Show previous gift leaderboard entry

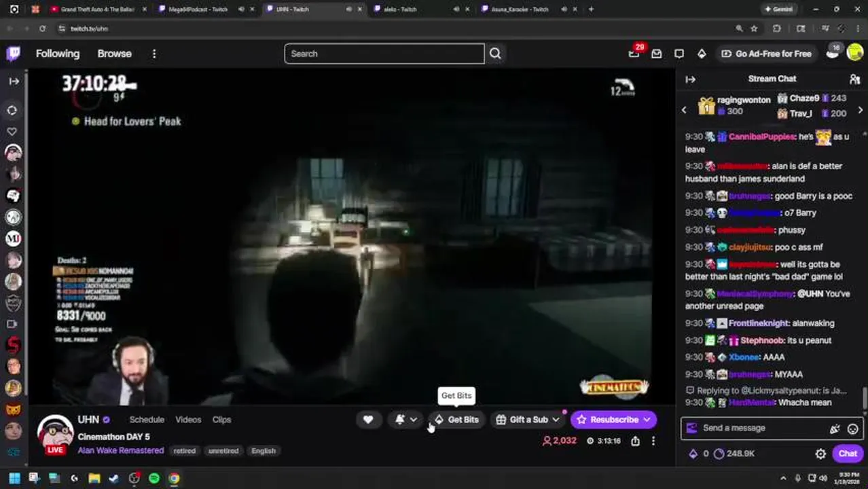(684, 109)
